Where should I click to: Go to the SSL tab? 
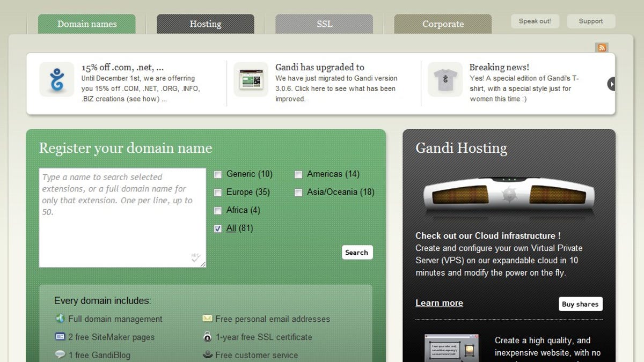324,24
